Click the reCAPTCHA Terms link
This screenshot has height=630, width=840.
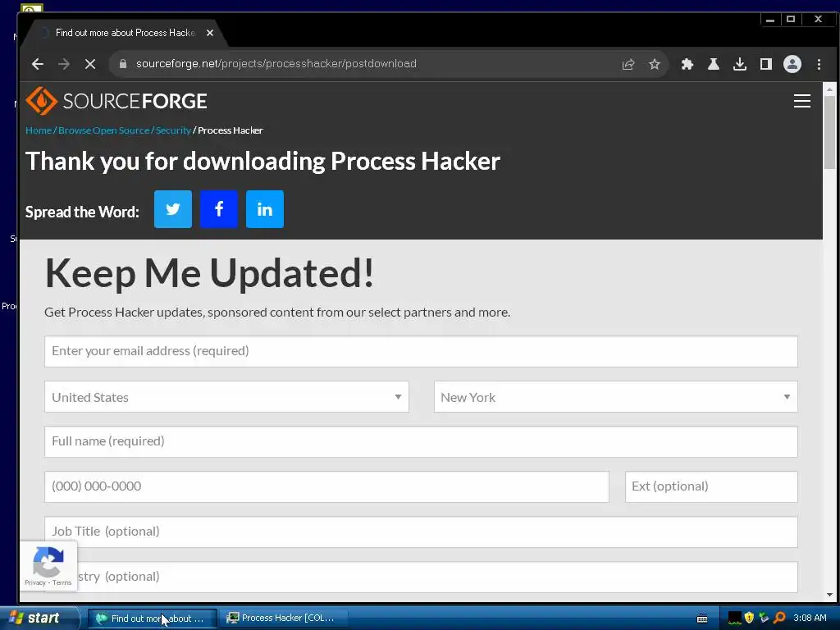(x=62, y=583)
